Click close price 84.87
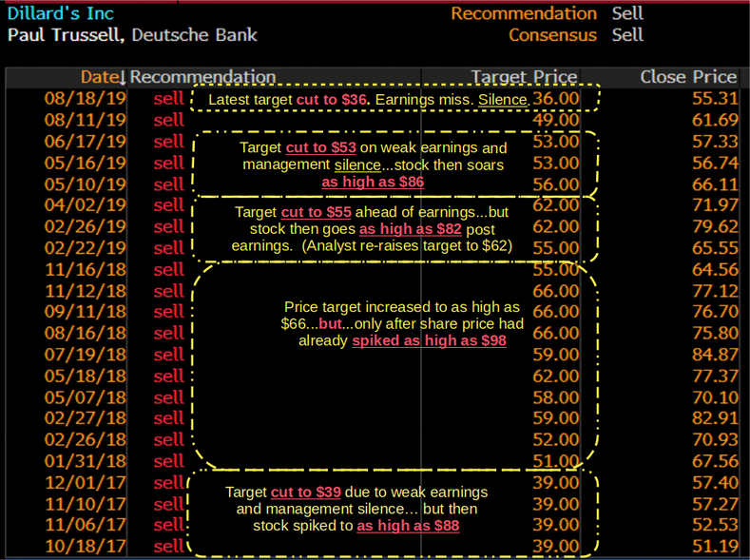Image resolution: width=750 pixels, height=560 pixels. click(715, 355)
